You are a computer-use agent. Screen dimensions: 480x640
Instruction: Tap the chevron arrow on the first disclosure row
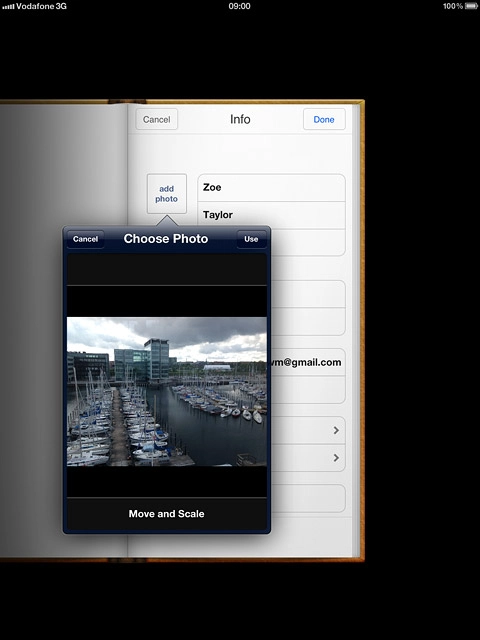tap(336, 430)
